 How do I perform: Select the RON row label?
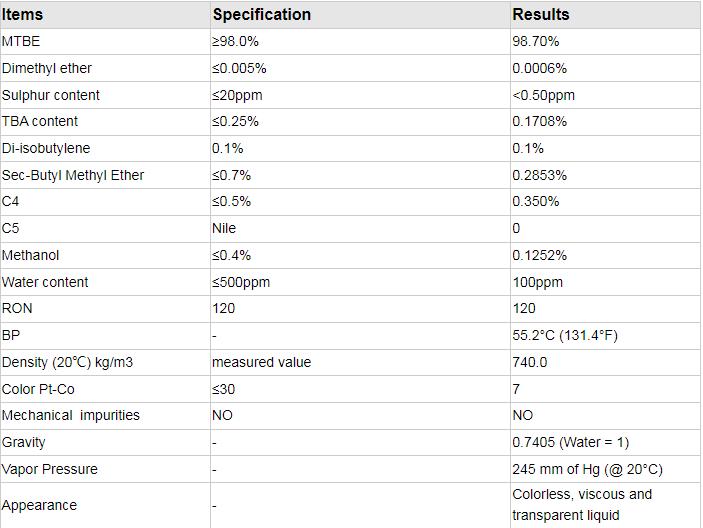18,308
